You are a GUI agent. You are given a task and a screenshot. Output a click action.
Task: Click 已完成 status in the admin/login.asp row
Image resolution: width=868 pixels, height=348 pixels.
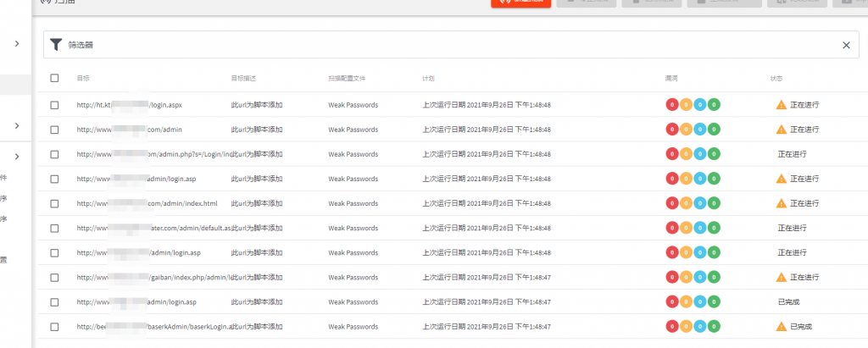click(788, 302)
